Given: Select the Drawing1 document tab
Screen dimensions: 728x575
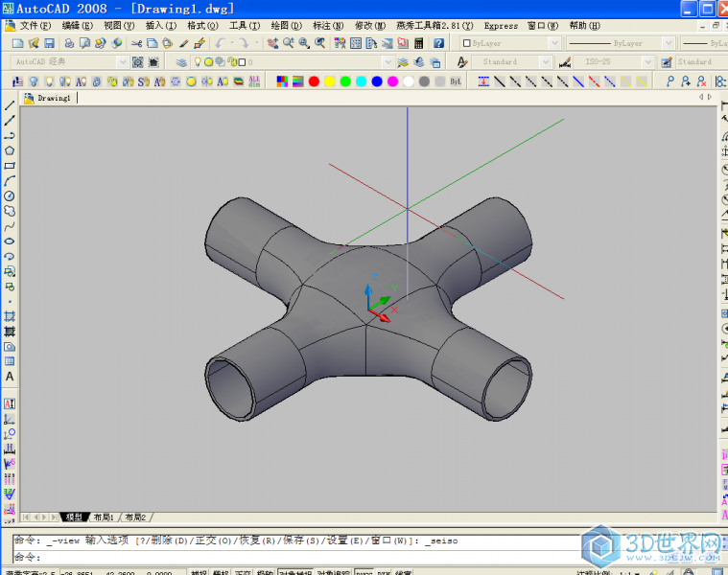Looking at the screenshot, I should (48, 98).
